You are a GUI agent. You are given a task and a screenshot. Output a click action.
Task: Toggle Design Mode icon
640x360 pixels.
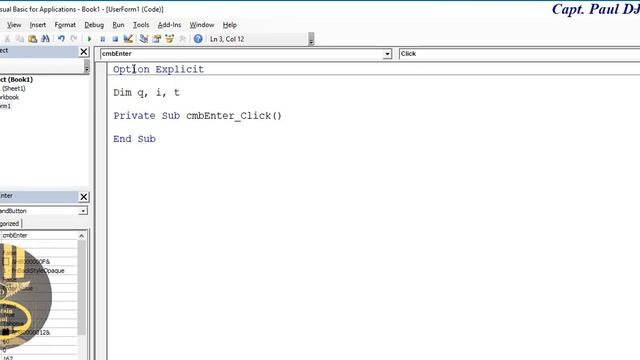(x=128, y=39)
